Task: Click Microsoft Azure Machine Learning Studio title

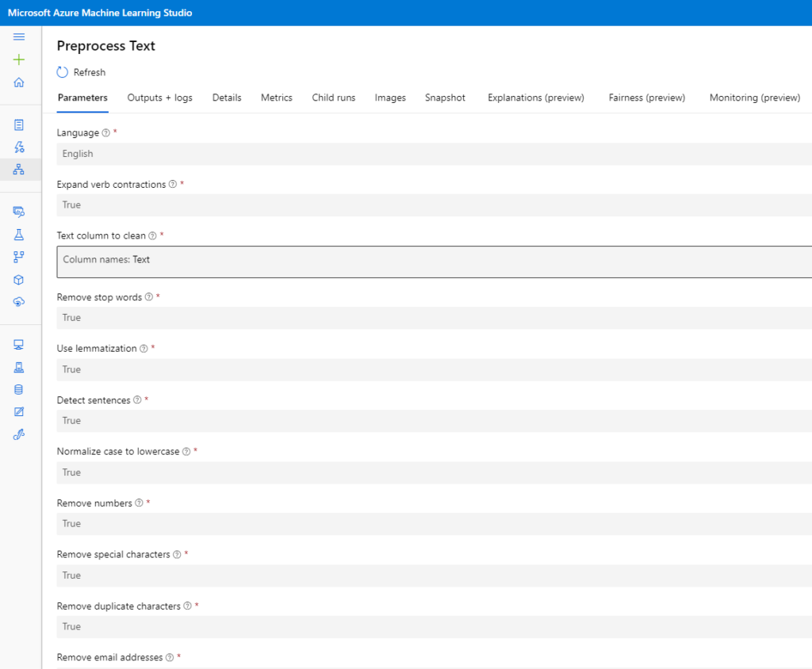Action: (100, 13)
